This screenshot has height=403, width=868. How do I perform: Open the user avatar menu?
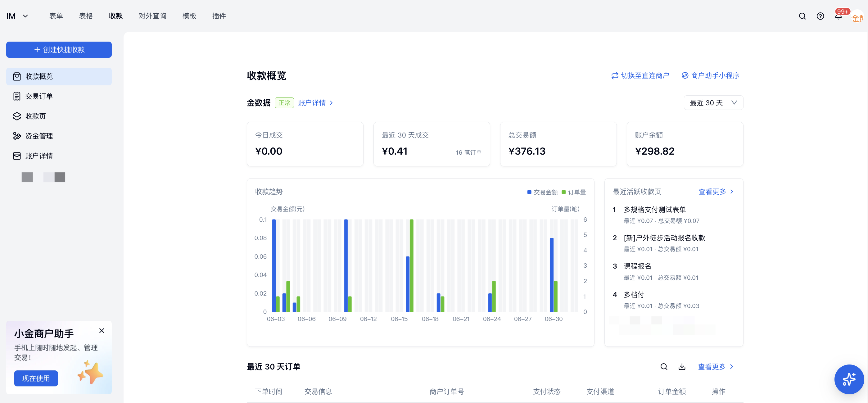pos(857,17)
